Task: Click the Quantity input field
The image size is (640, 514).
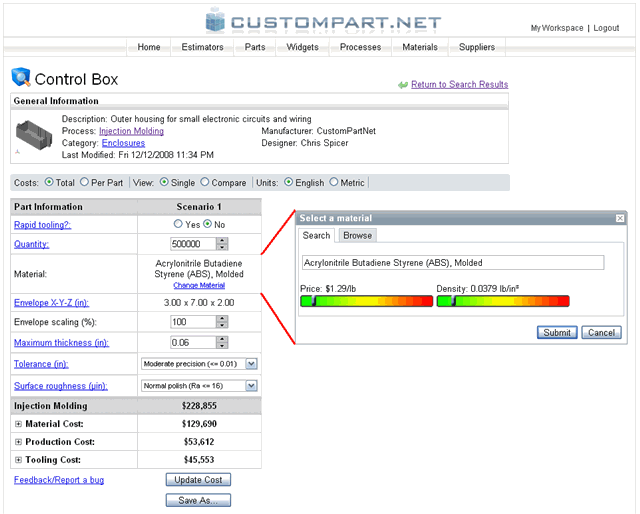Action: click(193, 244)
